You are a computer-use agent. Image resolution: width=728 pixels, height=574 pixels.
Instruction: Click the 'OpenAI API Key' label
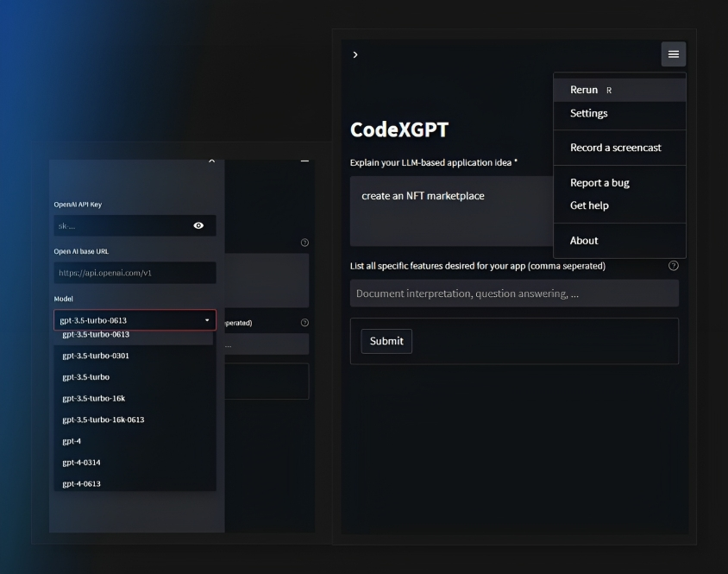pos(78,205)
